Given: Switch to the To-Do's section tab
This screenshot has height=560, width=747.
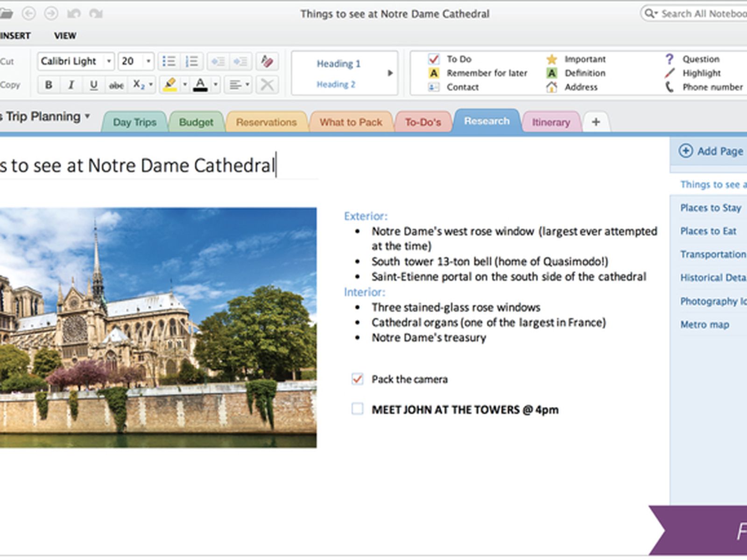Looking at the screenshot, I should 423,122.
